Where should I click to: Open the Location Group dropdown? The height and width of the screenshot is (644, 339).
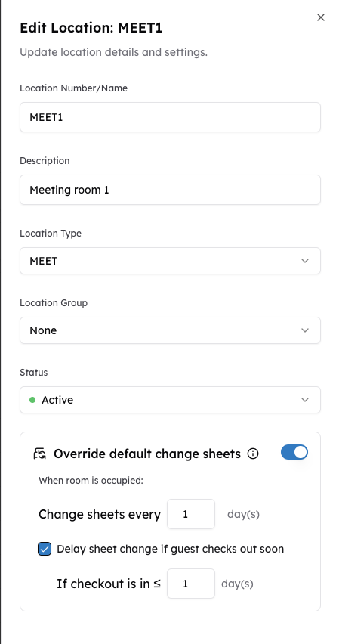coord(170,330)
